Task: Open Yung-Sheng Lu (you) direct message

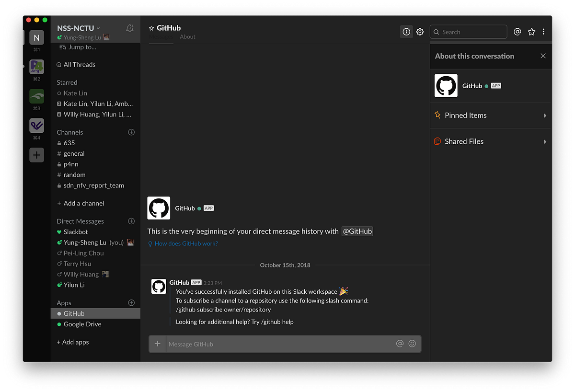Action: 95,242
